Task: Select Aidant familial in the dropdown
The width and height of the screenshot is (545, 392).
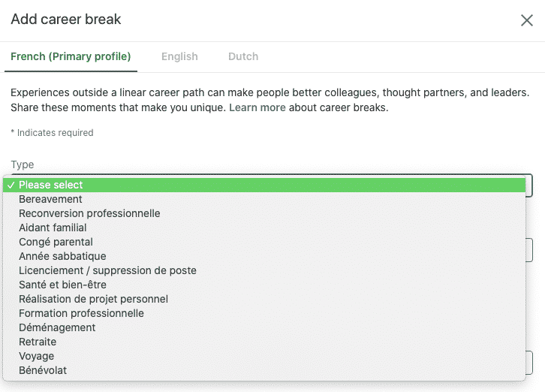Action: click(x=53, y=228)
